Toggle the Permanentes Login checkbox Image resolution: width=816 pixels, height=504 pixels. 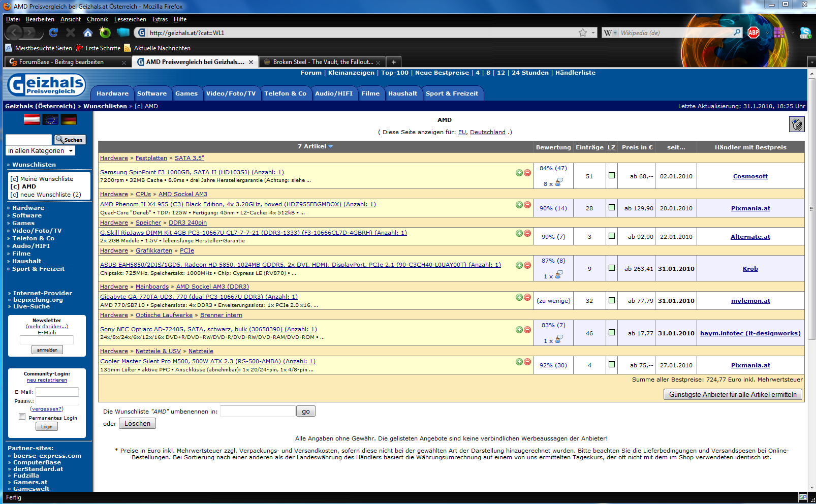[x=22, y=417]
